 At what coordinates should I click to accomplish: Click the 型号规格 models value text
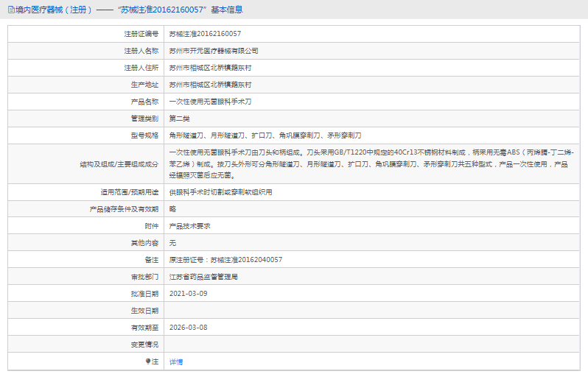[x=265, y=135]
